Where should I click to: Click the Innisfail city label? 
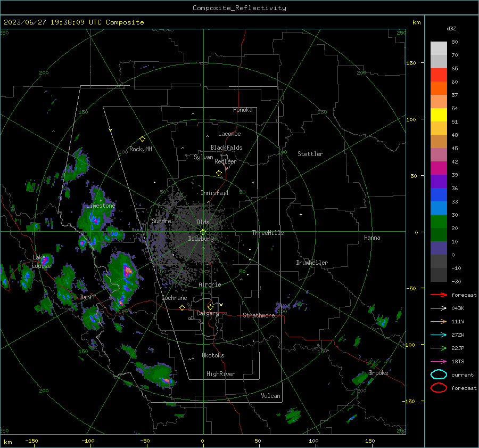(x=214, y=193)
